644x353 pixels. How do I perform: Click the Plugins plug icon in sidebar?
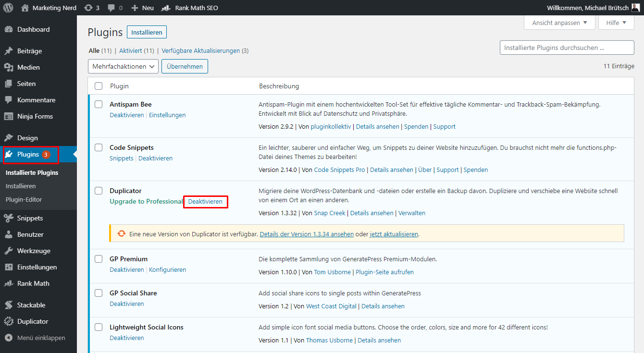pyautogui.click(x=9, y=154)
